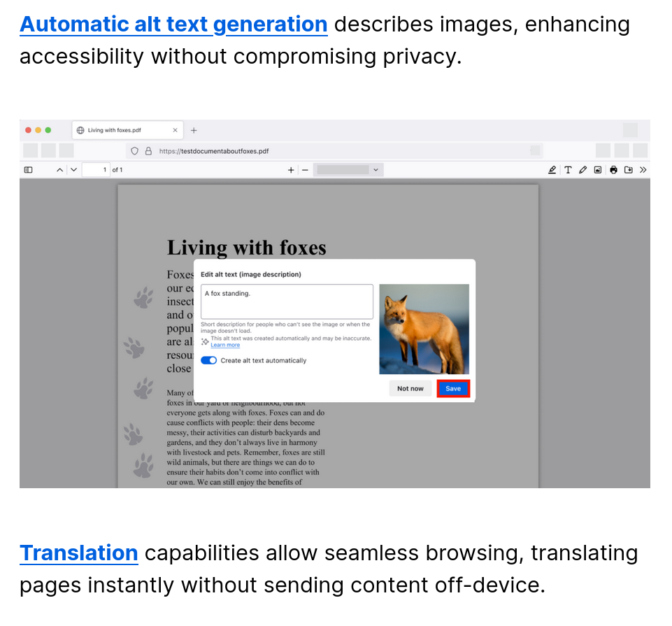
Task: Click the Save button in dialog
Action: 453,389
